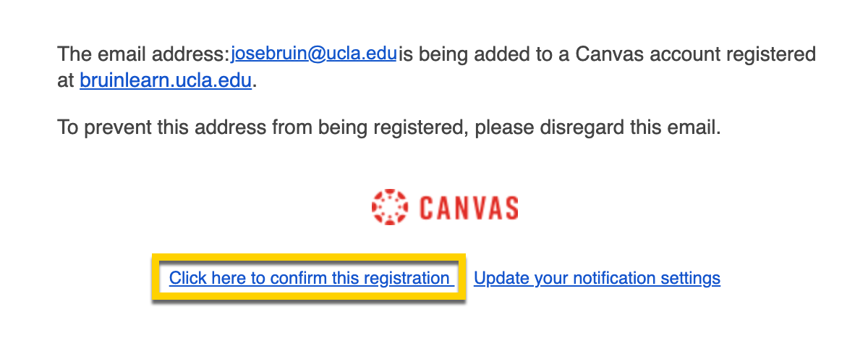The height and width of the screenshot is (362, 868).
Task: Click the red Canvas circular logo icon
Action: click(x=391, y=207)
